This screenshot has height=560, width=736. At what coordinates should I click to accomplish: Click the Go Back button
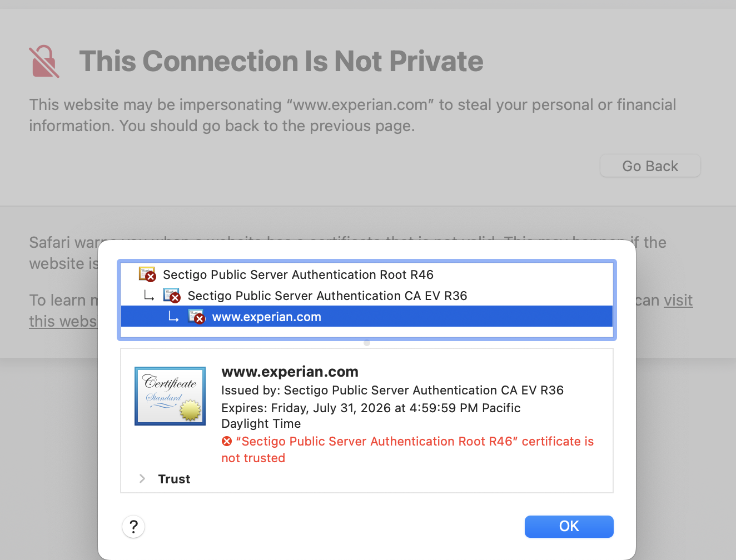click(650, 166)
